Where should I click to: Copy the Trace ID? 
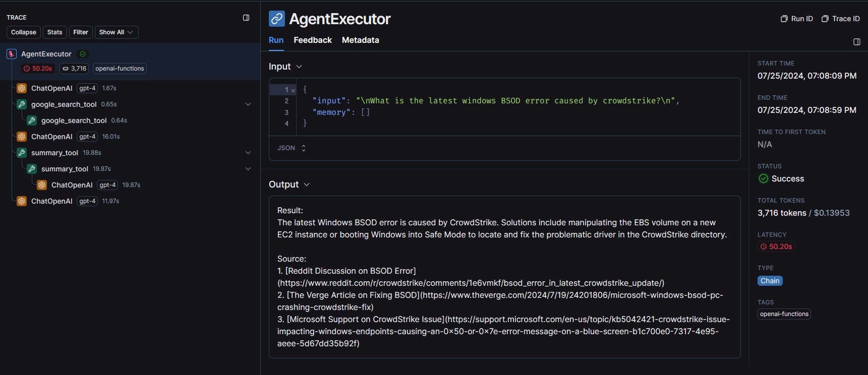pos(841,19)
